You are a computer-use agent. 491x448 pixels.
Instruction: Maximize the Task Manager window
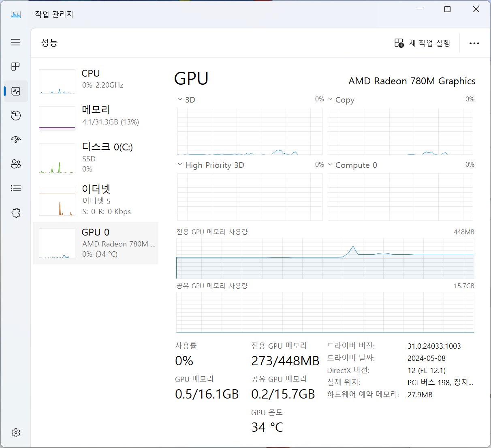point(448,9)
